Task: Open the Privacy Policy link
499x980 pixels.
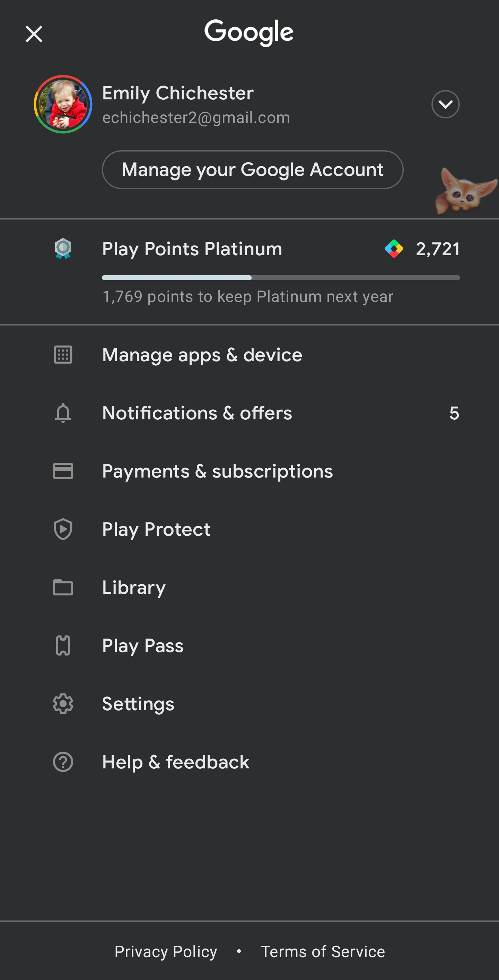Action: (x=166, y=952)
